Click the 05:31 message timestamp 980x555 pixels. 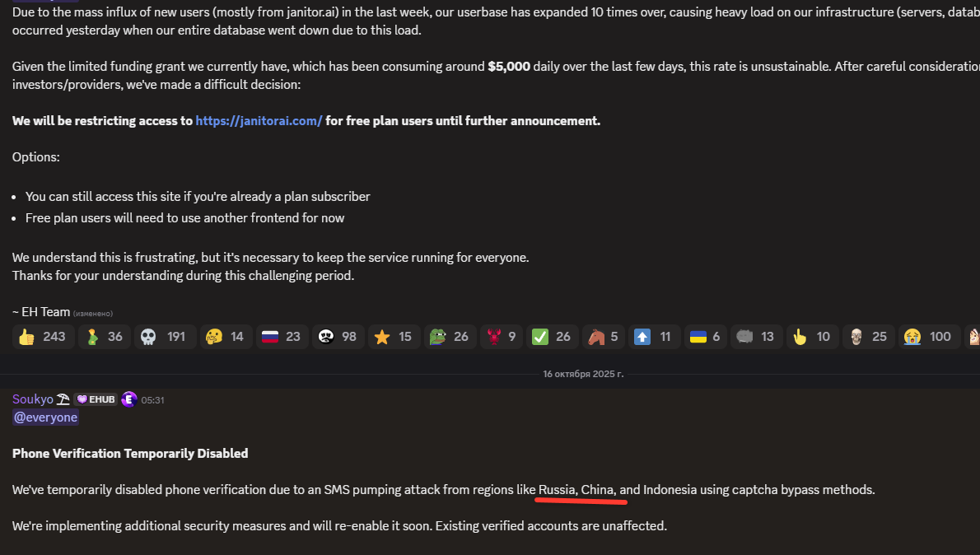[152, 400]
